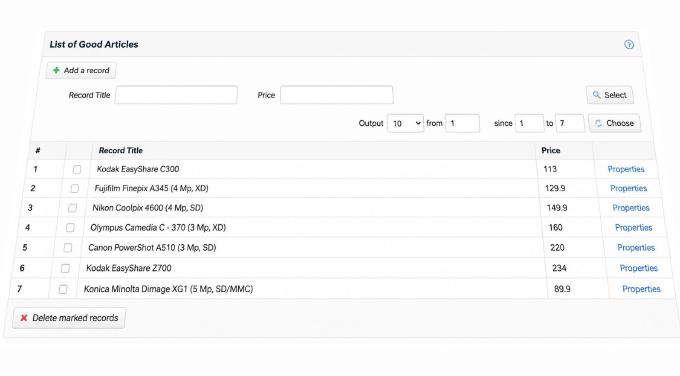Tick checkbox for Canon PowerShot A510
The image size is (680, 376).
(68, 248)
